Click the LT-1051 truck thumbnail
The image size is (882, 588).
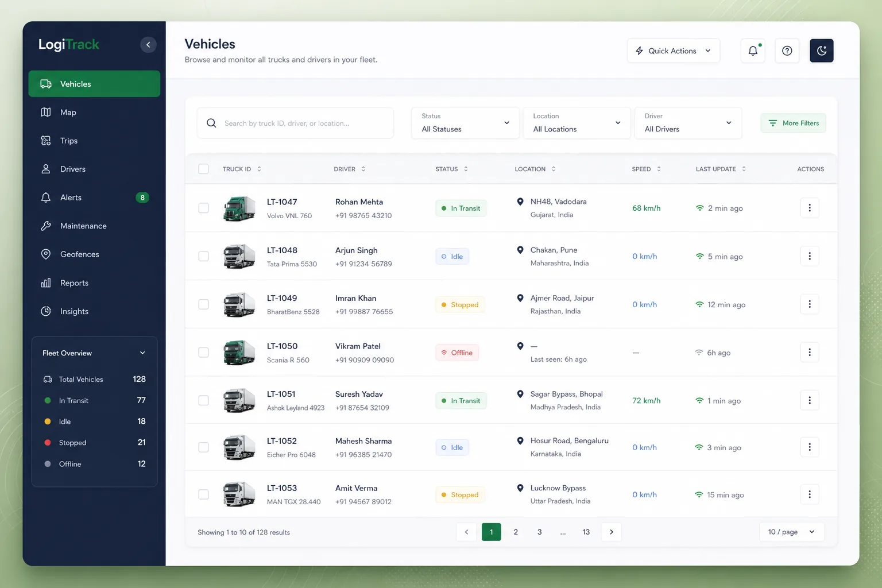point(239,400)
